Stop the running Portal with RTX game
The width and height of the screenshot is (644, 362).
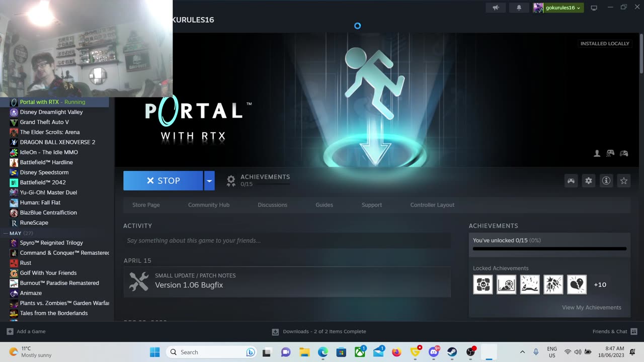(163, 180)
